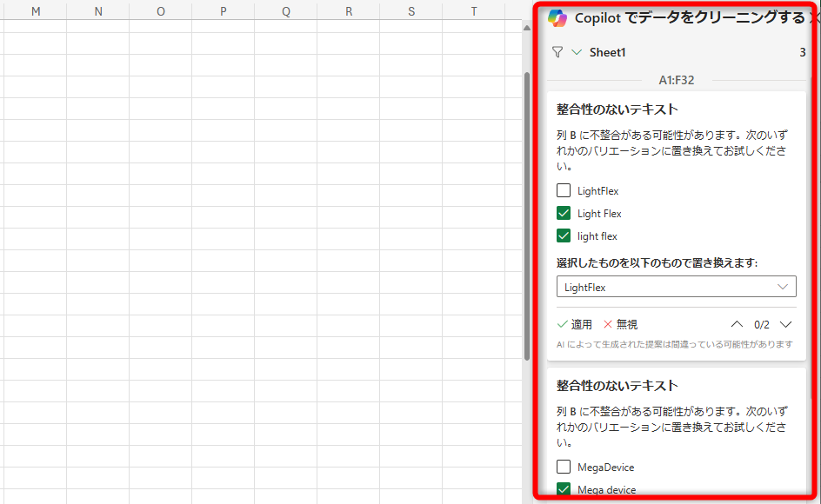Go to next suggestion with down chevron
The height and width of the screenshot is (504, 821).
pos(785,324)
